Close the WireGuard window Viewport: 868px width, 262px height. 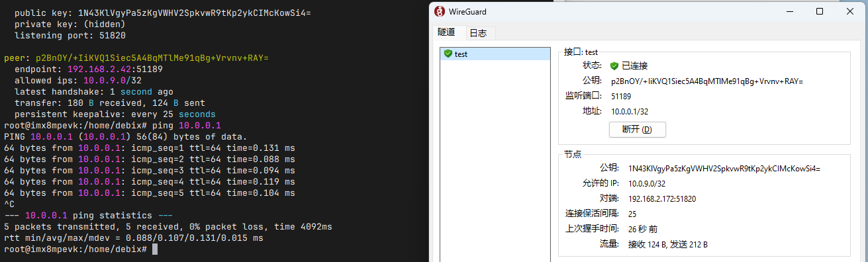tap(851, 11)
